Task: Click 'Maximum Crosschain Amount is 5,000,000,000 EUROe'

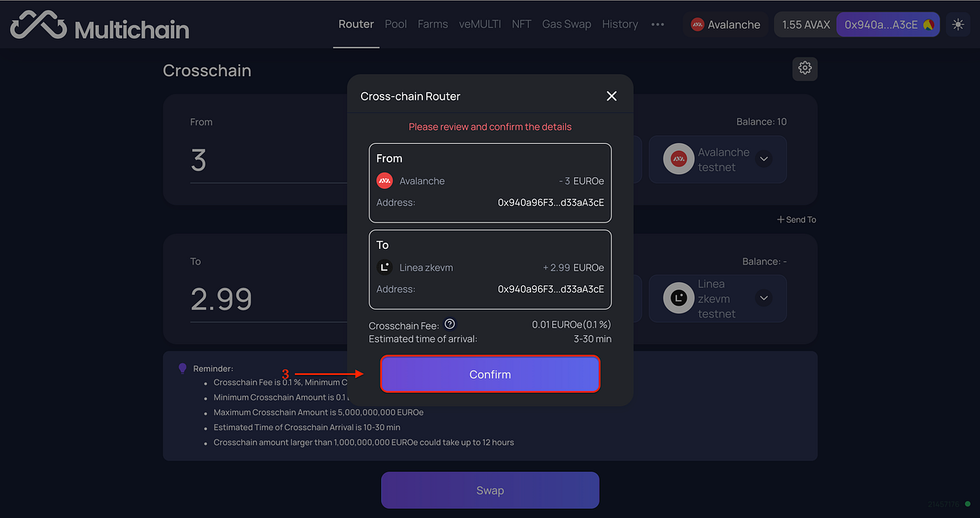Action: [x=319, y=412]
